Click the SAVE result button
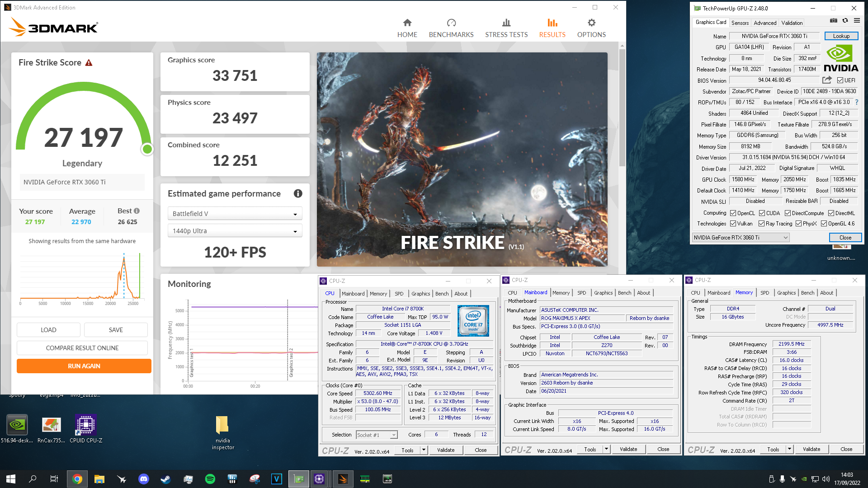 (116, 330)
